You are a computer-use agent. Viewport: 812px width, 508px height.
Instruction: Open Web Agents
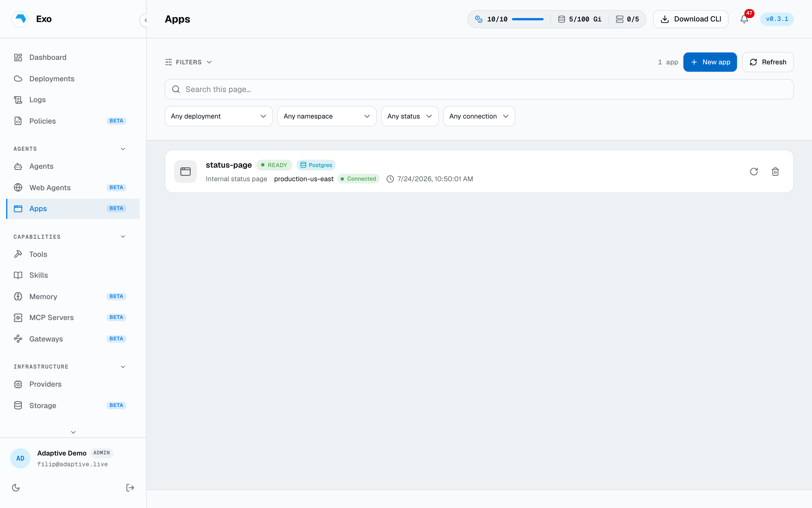tap(73, 187)
